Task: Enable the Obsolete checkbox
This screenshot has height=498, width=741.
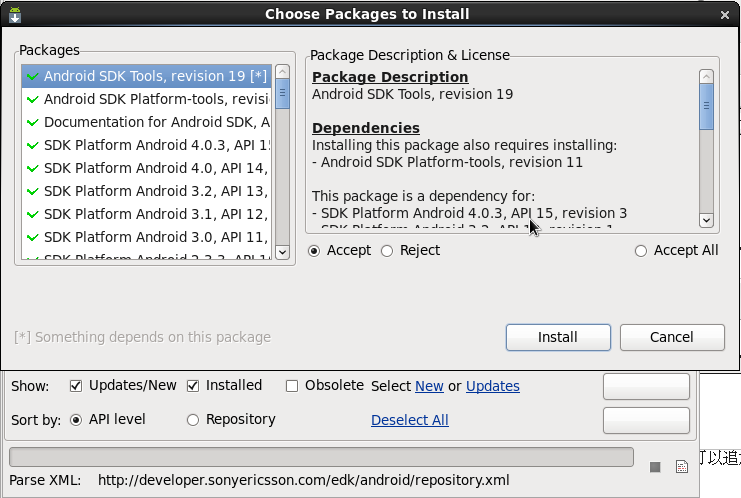Action: click(x=292, y=386)
